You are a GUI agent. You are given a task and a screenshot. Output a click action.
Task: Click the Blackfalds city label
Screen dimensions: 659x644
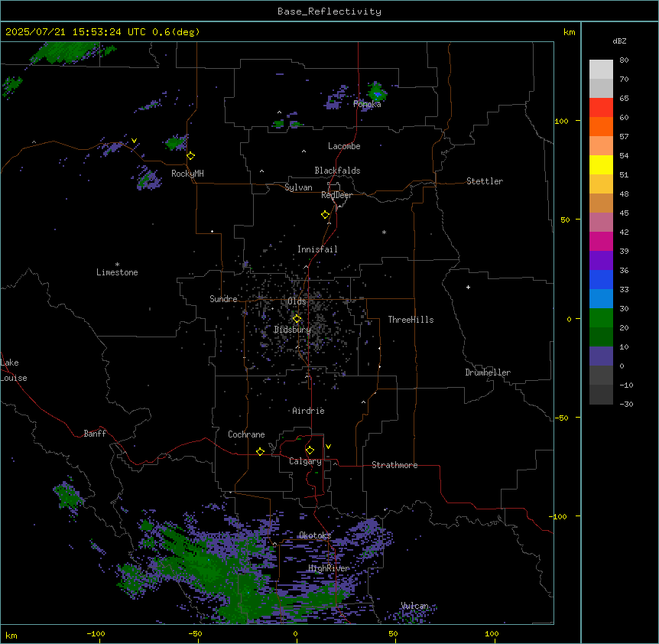[337, 171]
